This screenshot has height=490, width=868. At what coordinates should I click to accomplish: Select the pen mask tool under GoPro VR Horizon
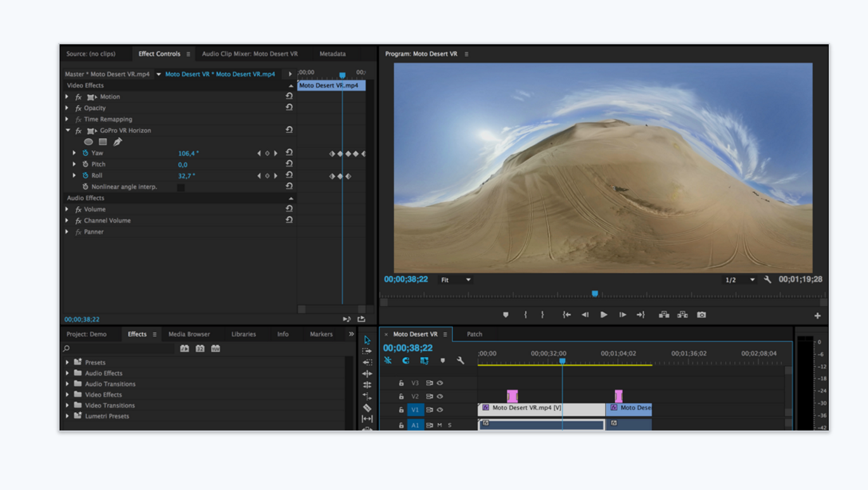point(117,142)
